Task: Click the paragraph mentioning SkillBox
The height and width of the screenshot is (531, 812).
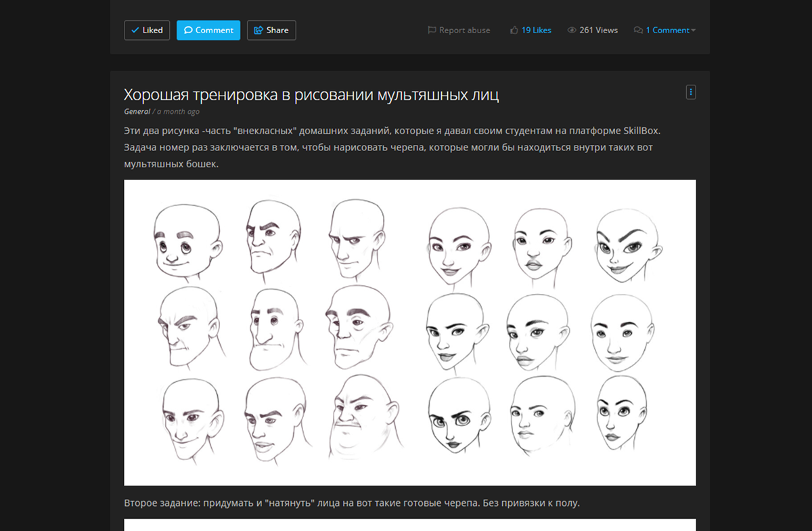Action: pos(392,147)
